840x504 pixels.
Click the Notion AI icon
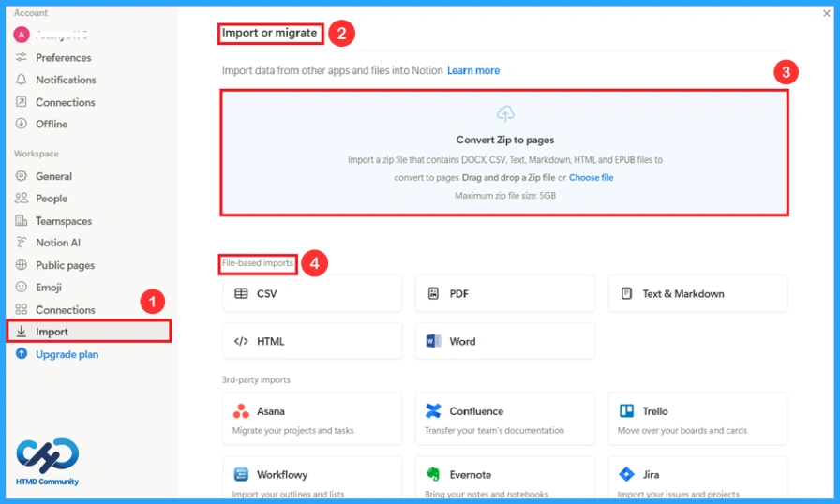21,243
